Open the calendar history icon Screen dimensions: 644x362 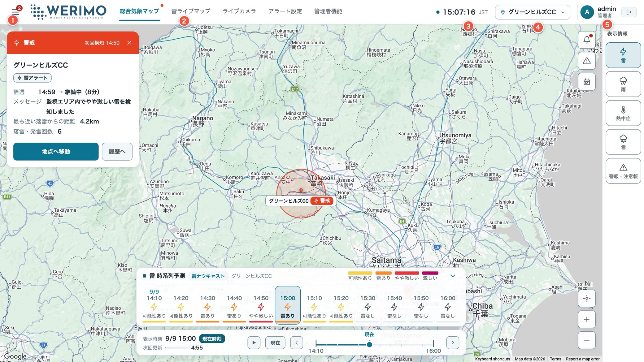click(587, 82)
